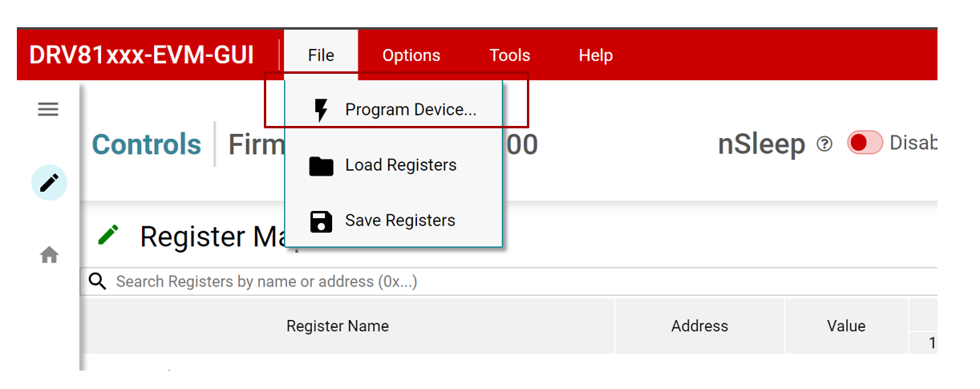Click the Controls heading
The image size is (980, 389).
click(147, 144)
